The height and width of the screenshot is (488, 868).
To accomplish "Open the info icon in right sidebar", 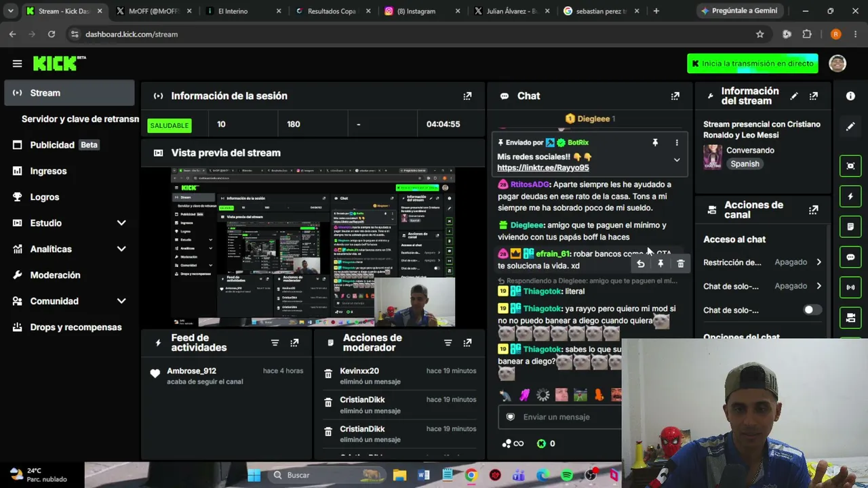I will pyautogui.click(x=850, y=96).
